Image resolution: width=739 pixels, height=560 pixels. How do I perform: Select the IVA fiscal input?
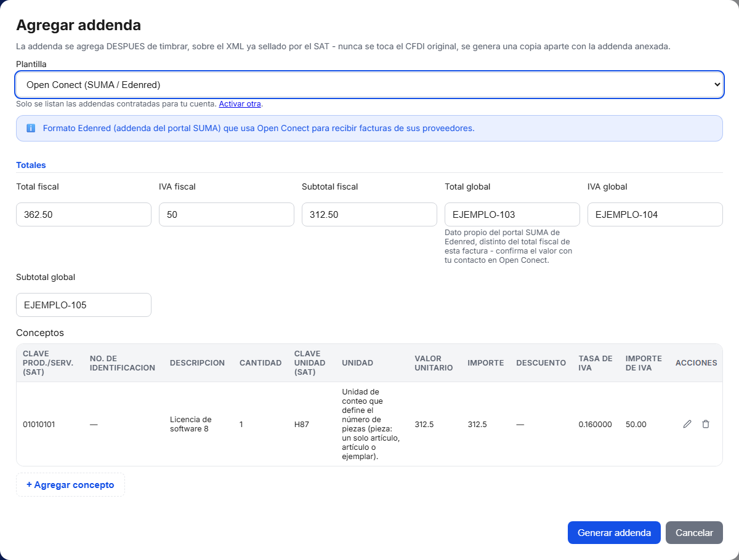tap(227, 215)
